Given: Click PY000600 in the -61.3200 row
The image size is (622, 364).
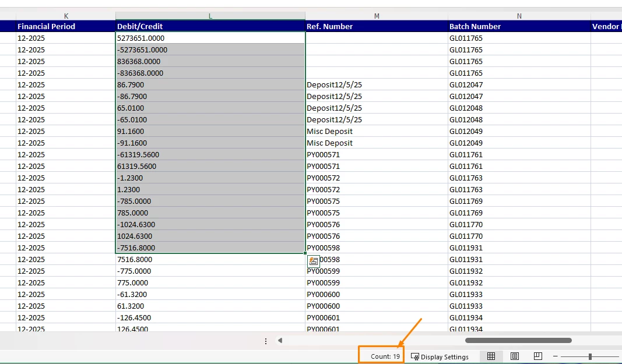Looking at the screenshot, I should pyautogui.click(x=324, y=295).
